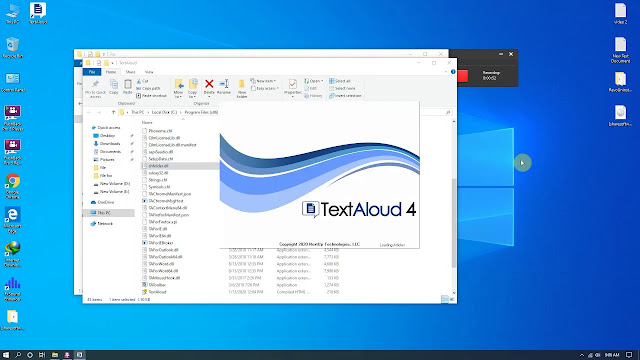
Task: Open the Recycle Bin desktop icon
Action: tap(13, 48)
